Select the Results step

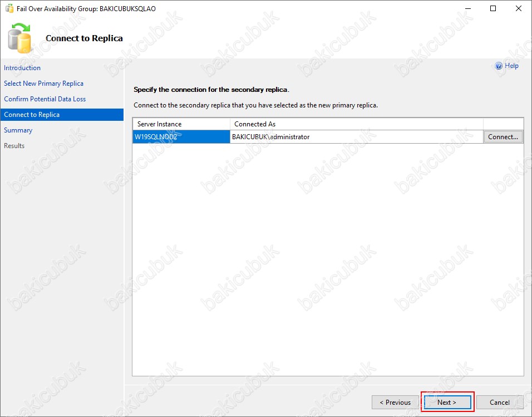tap(14, 146)
